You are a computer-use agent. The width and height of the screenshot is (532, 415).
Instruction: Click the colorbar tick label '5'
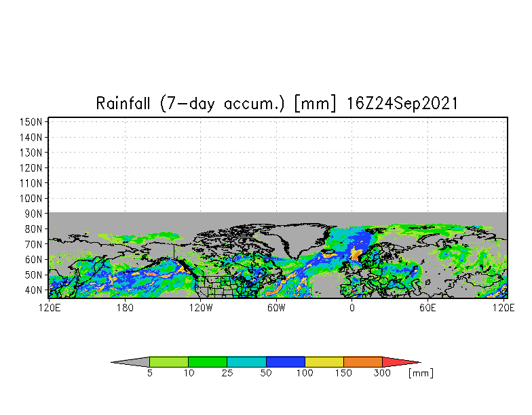149,373
